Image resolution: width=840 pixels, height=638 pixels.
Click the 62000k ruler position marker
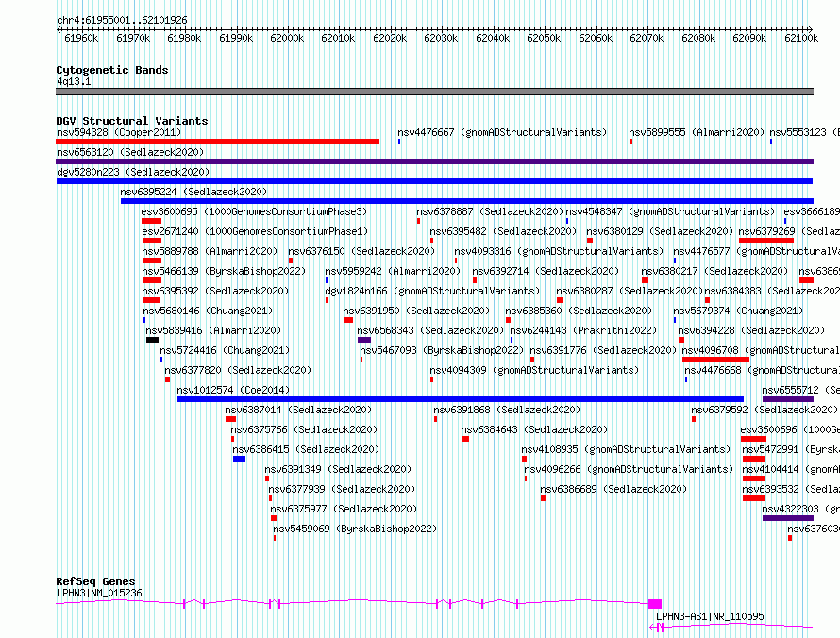point(287,38)
